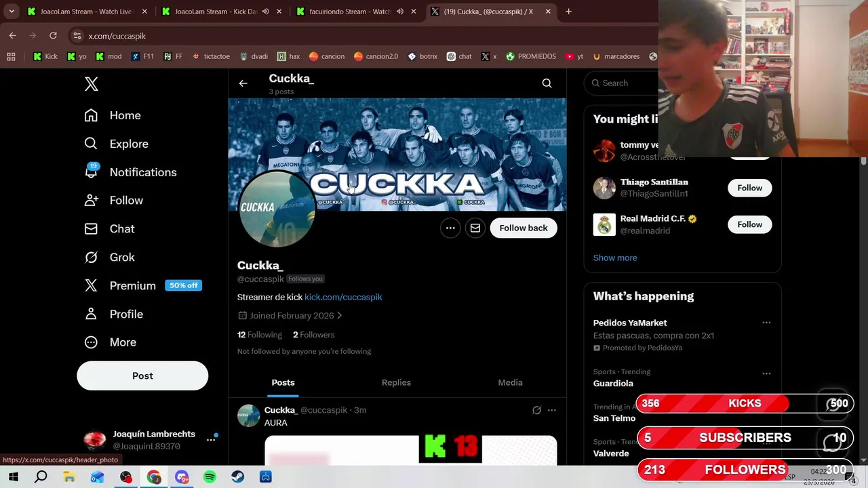
Task: Click the Follow back button
Action: point(524,228)
